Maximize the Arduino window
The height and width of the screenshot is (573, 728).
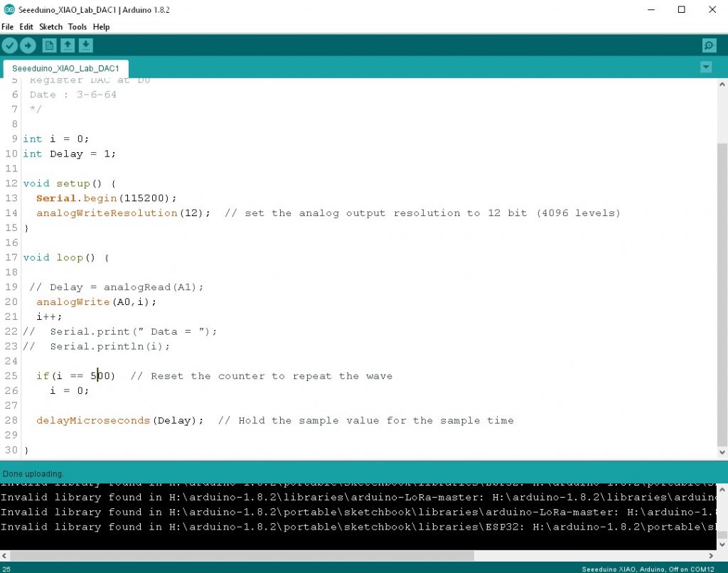tap(682, 9)
